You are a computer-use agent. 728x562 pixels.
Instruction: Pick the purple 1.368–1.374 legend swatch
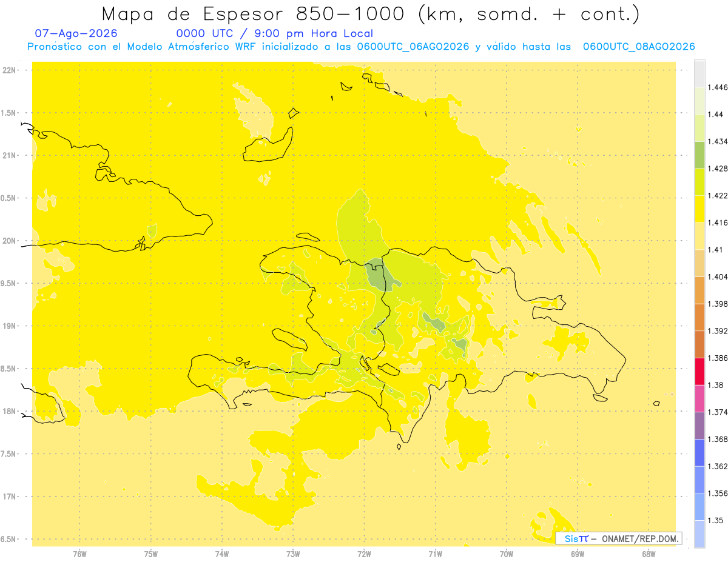click(x=699, y=426)
